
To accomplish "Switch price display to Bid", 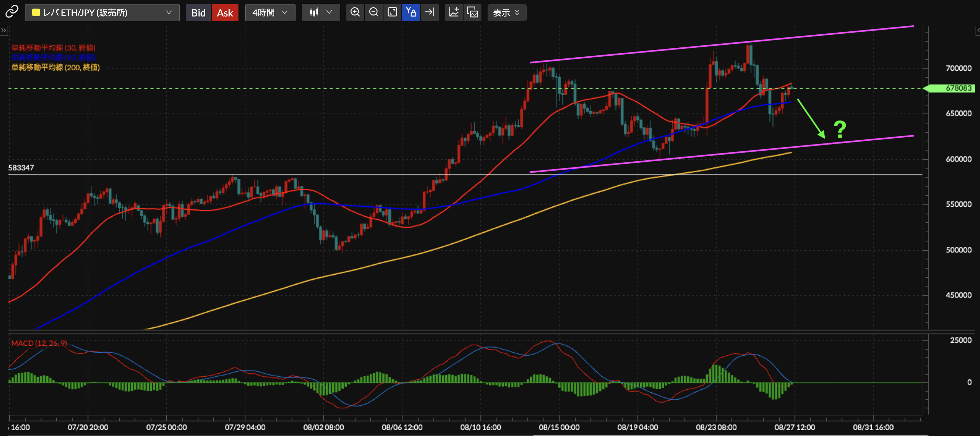I will coord(198,13).
